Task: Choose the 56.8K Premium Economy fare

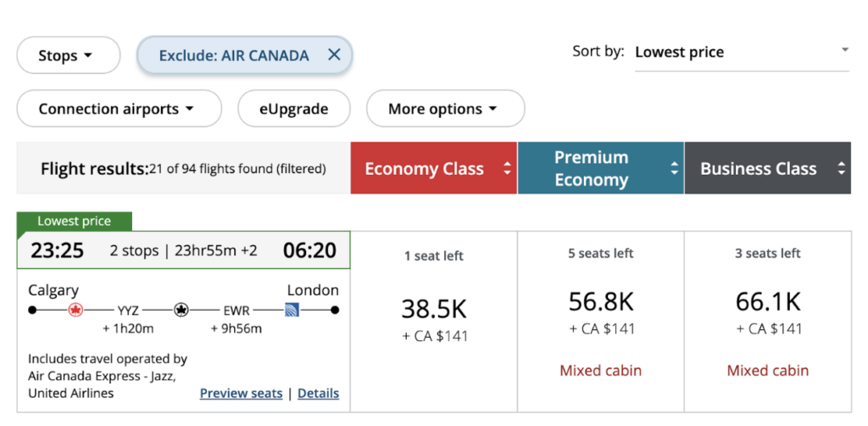Action: tap(600, 302)
